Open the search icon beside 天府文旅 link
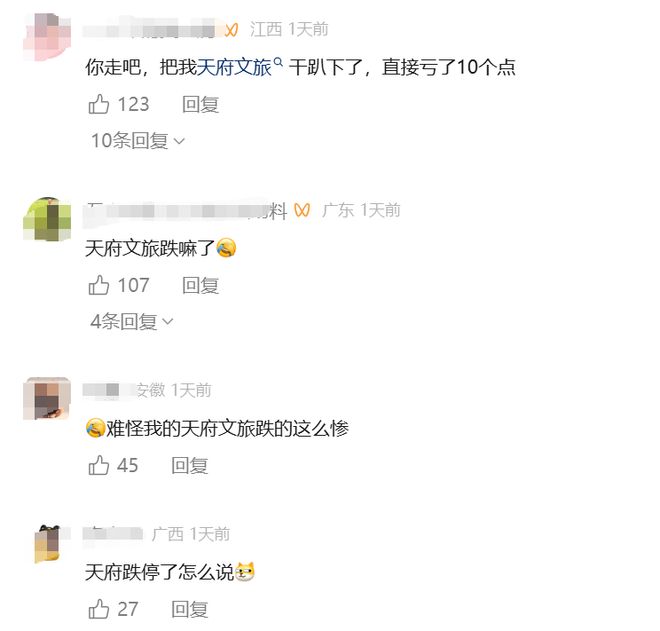Viewport: 660px width, 631px height. (278, 62)
